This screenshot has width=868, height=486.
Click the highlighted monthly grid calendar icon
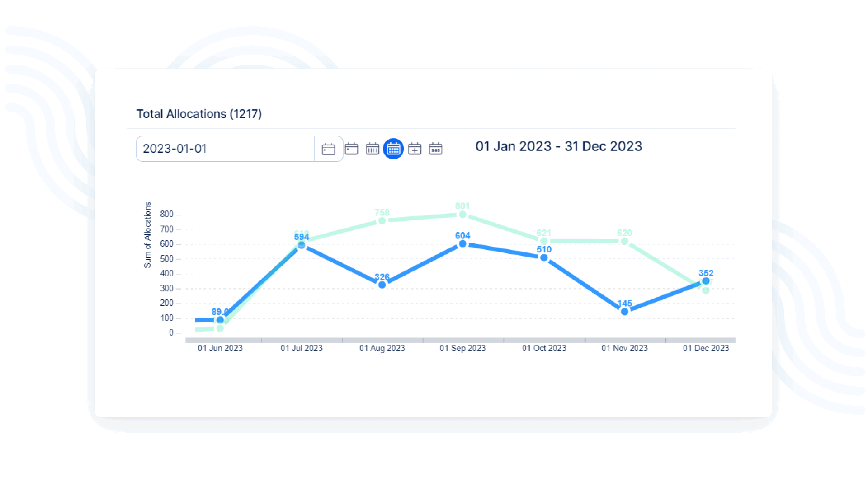click(393, 149)
